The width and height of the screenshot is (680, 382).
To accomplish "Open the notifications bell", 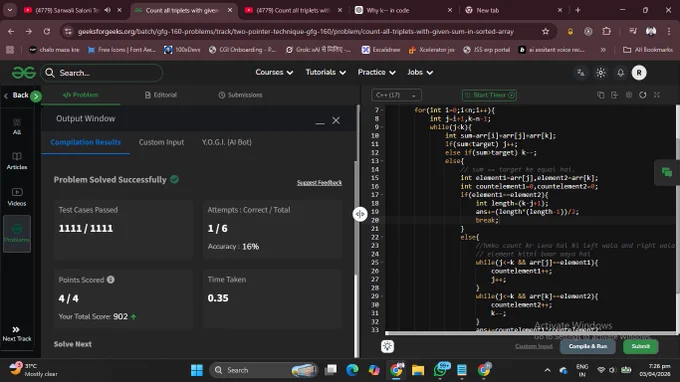I will click(621, 73).
